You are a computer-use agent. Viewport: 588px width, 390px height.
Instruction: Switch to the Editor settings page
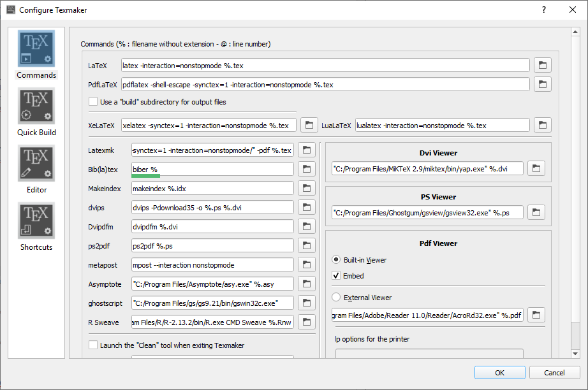pos(36,164)
